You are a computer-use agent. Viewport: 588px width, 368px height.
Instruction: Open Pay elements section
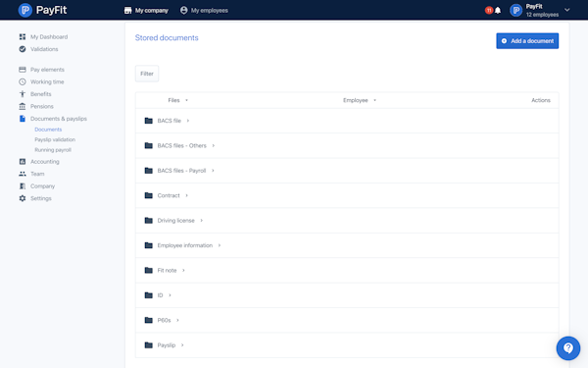pos(47,70)
